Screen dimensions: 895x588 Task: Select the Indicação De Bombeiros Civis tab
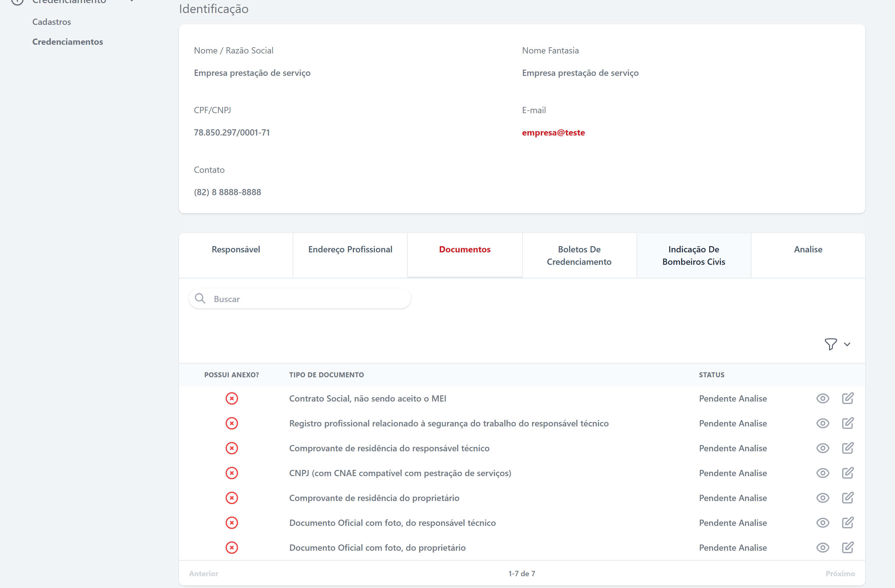coord(693,255)
